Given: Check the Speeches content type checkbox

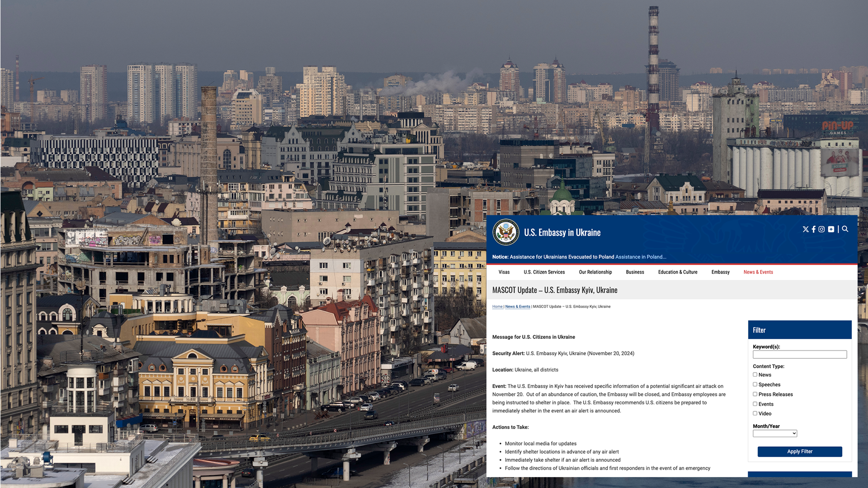Looking at the screenshot, I should pyautogui.click(x=755, y=385).
